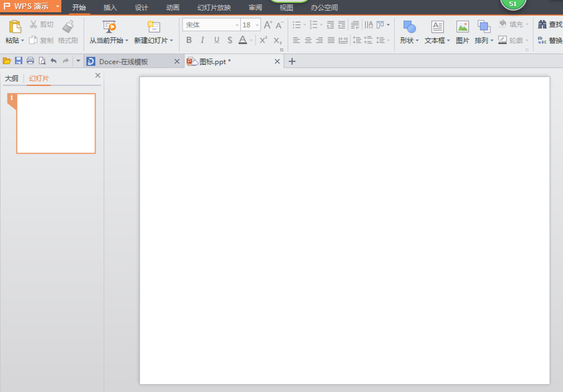Screen dimensions: 563x392
Task: Open the WPS 演示 application menu
Action: [x=30, y=6]
